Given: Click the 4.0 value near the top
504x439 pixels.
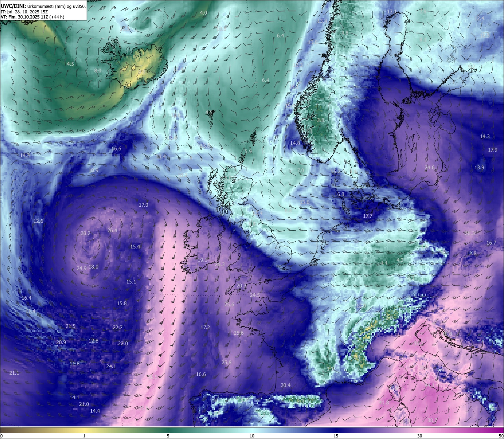Looking at the screenshot, I should 204,13.
